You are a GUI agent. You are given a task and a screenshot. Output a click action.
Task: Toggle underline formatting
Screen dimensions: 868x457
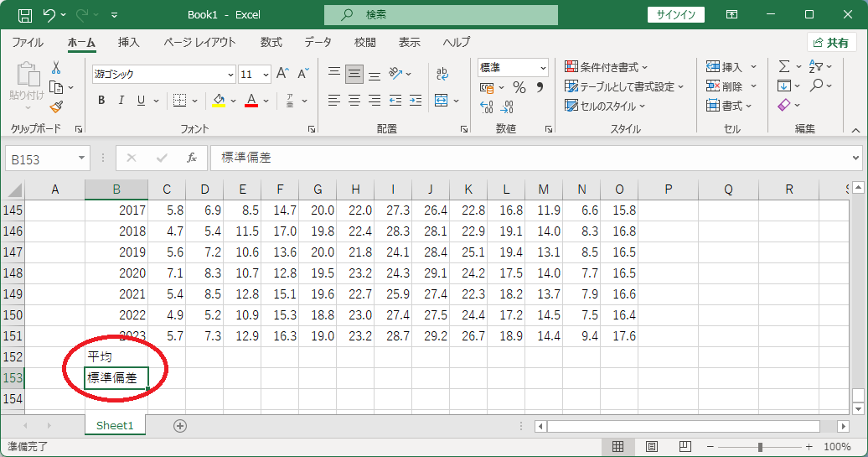[x=141, y=101]
